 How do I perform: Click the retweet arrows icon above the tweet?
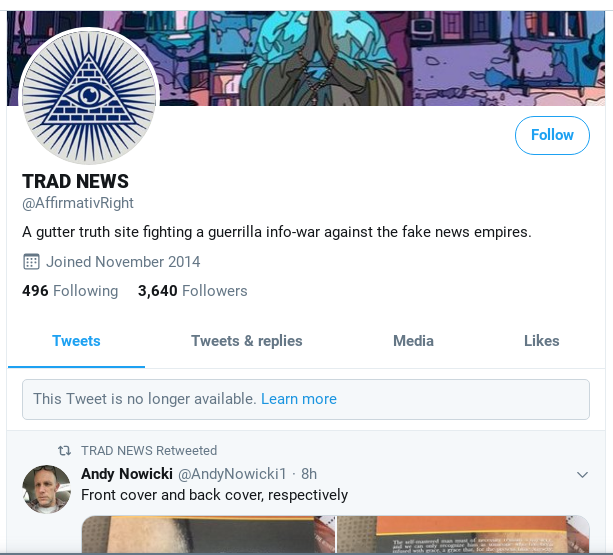pyautogui.click(x=65, y=451)
